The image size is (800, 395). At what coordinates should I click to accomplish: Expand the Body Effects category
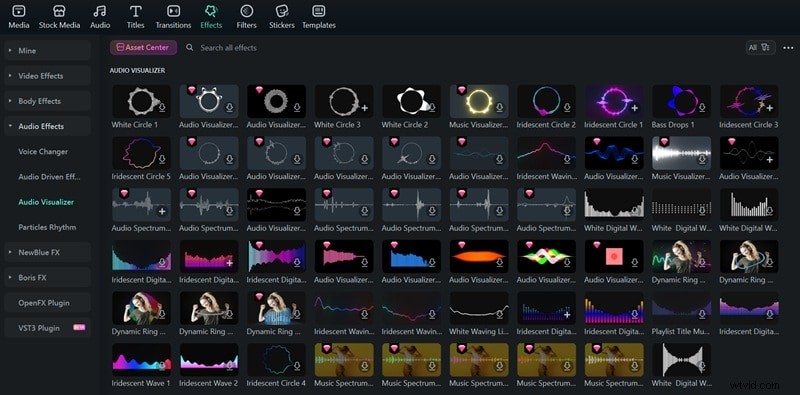point(47,101)
